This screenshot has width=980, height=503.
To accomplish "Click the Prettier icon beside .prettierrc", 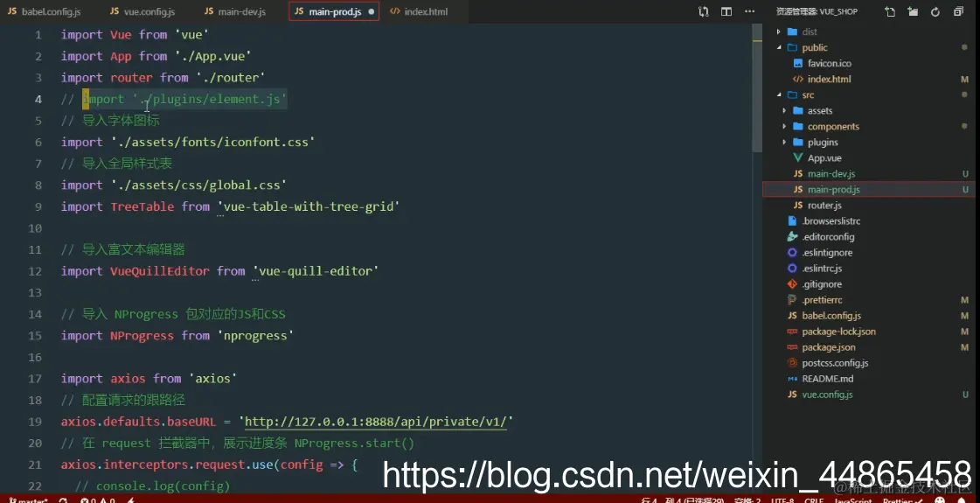I will click(793, 300).
